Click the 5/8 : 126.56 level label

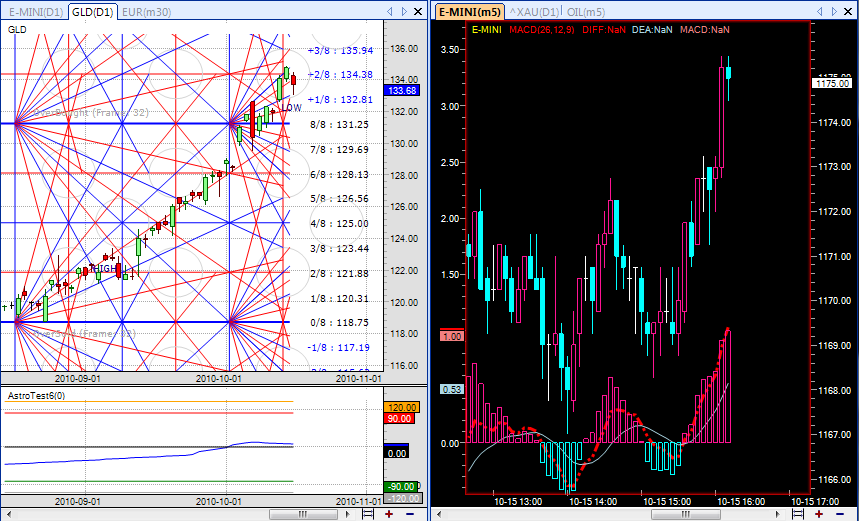coord(340,199)
